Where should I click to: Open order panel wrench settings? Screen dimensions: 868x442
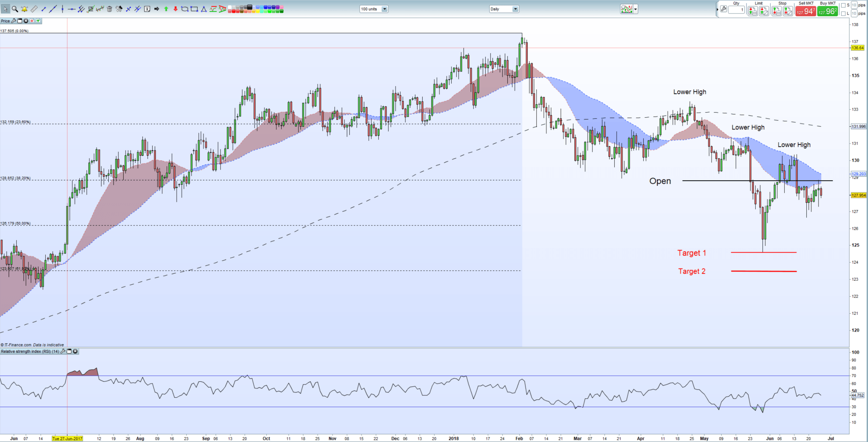tap(723, 9)
